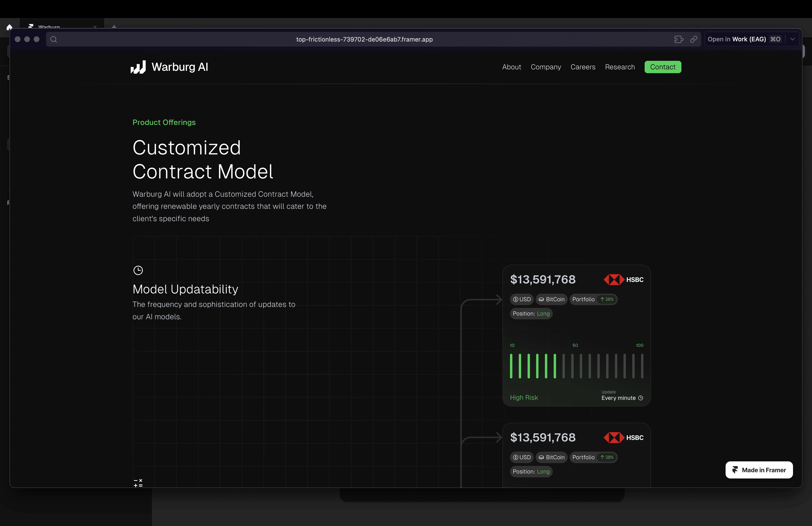The image size is (812, 526).
Task: Close the Warburg tab in the background window
Action: (95, 27)
